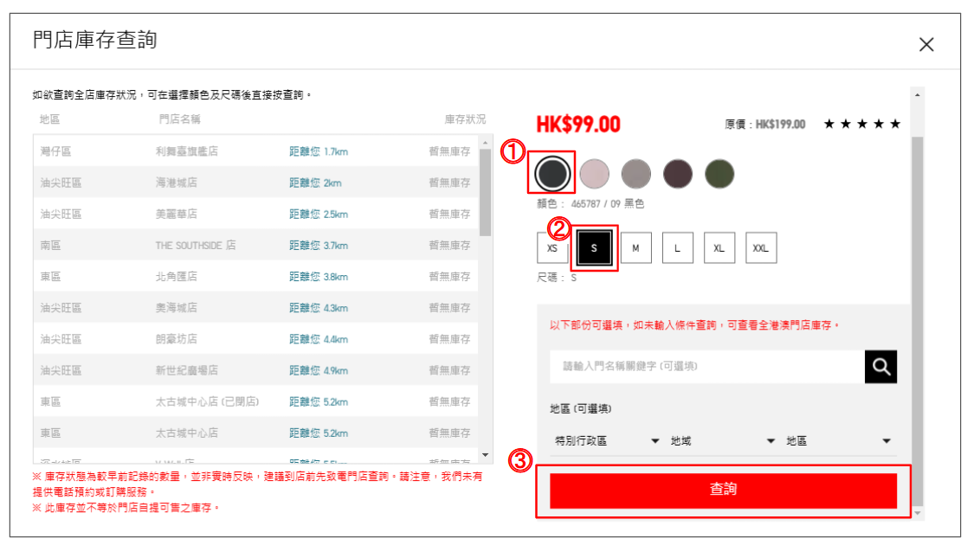Select size M
Screen dimensions: 980x545
(635, 248)
